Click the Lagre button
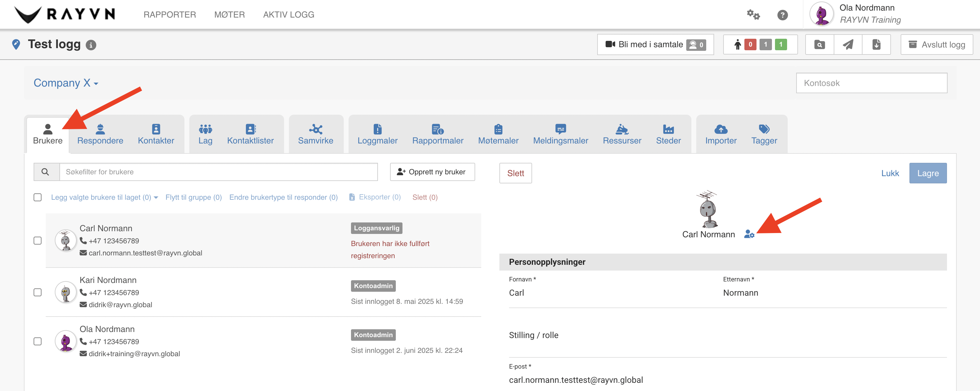 click(x=928, y=173)
